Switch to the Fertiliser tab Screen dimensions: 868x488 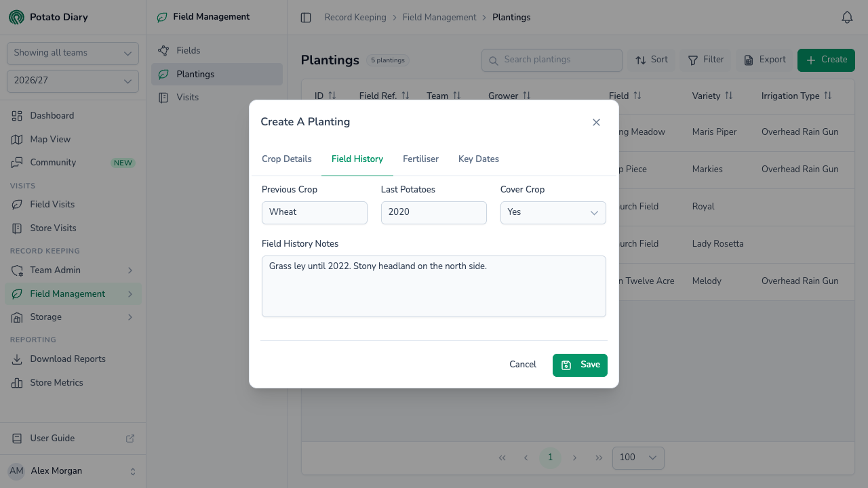(x=420, y=159)
